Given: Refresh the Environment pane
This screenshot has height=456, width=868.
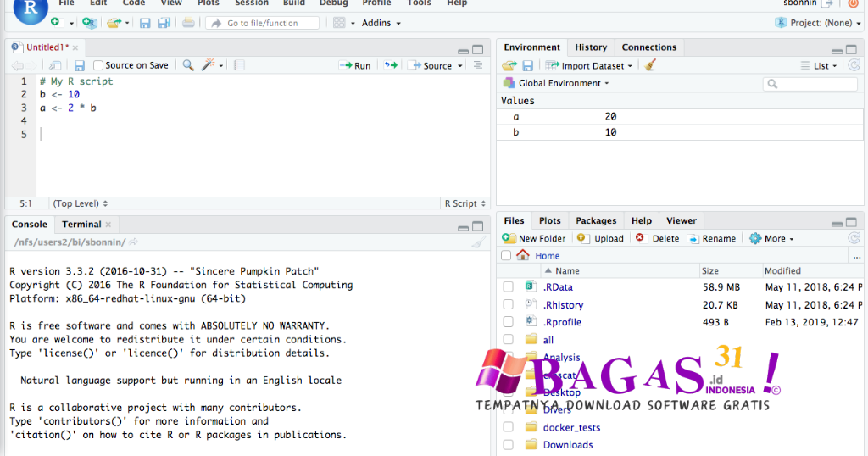Looking at the screenshot, I should [854, 65].
